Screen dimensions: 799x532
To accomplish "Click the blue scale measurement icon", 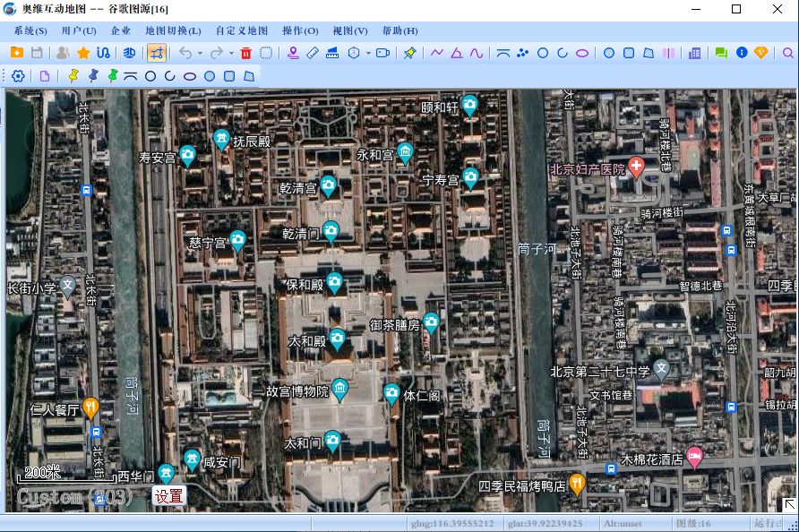I will pyautogui.click(x=332, y=53).
